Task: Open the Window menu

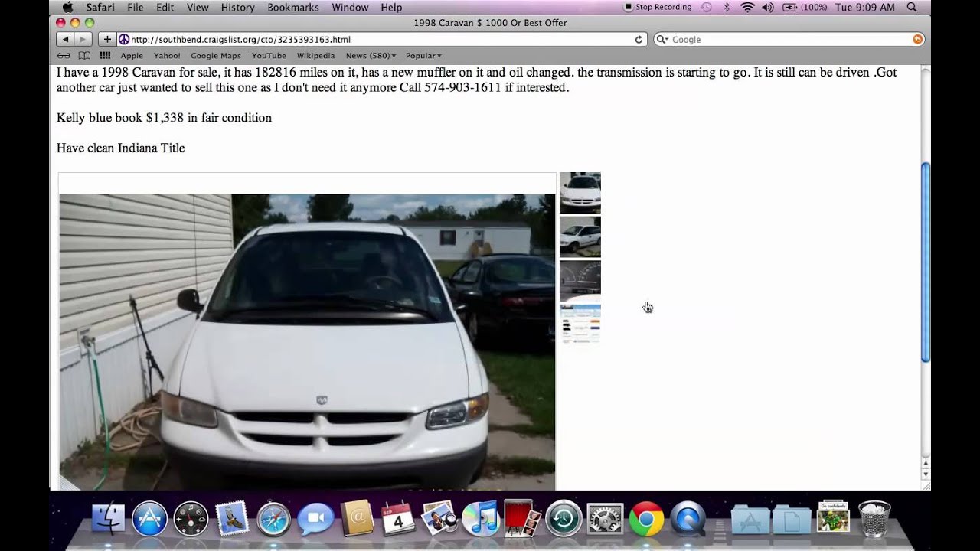Action: pos(350,7)
